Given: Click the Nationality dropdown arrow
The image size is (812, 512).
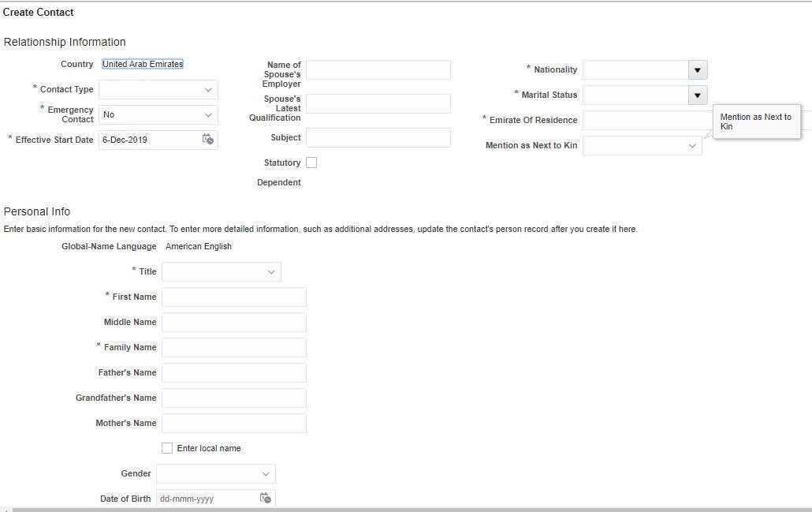Looking at the screenshot, I should (x=697, y=69).
